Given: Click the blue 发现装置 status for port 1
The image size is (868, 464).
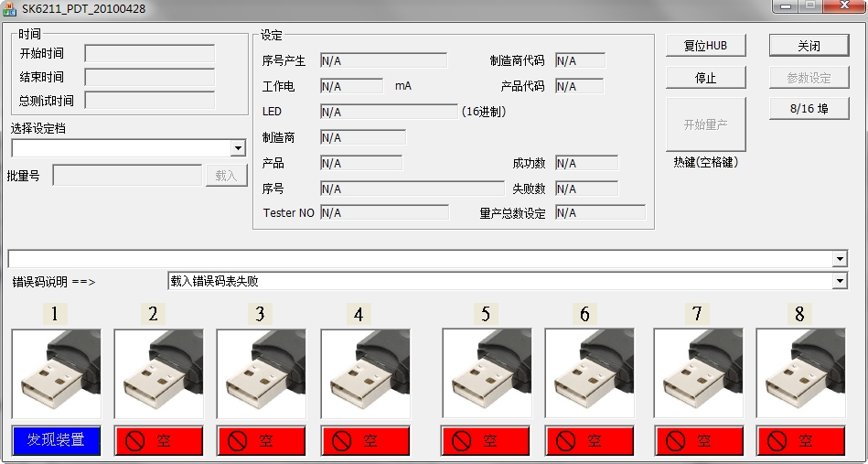Looking at the screenshot, I should click(x=56, y=440).
